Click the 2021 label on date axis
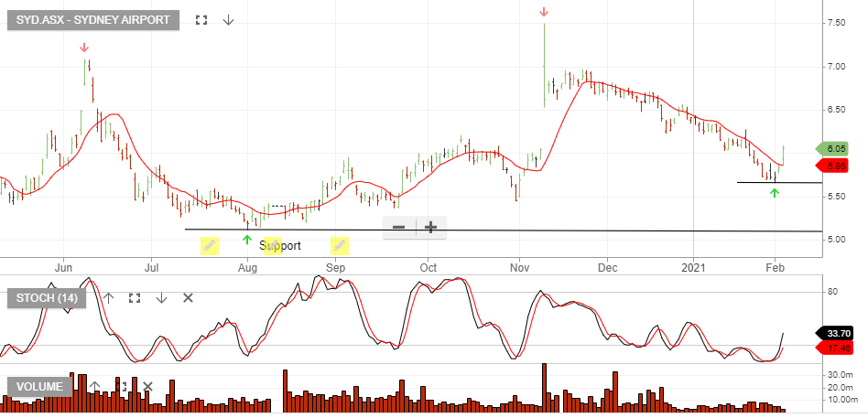This screenshot has width=868, height=418. (x=694, y=268)
